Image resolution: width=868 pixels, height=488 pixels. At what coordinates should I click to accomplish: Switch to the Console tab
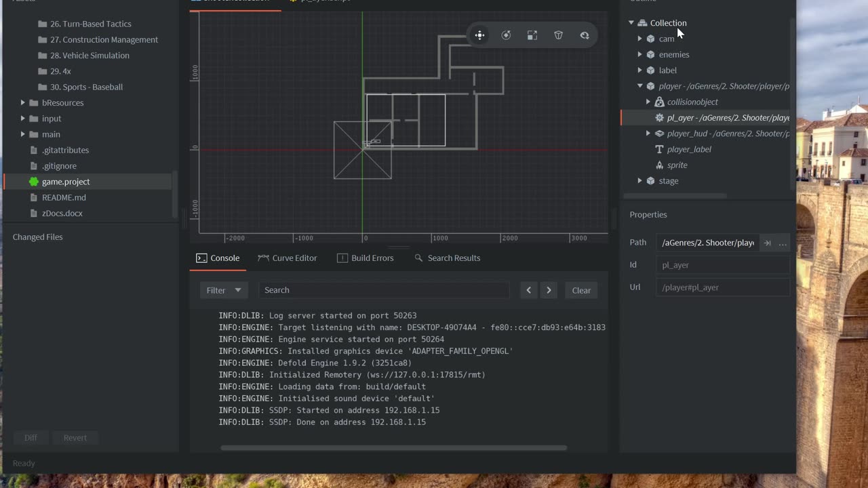point(218,258)
